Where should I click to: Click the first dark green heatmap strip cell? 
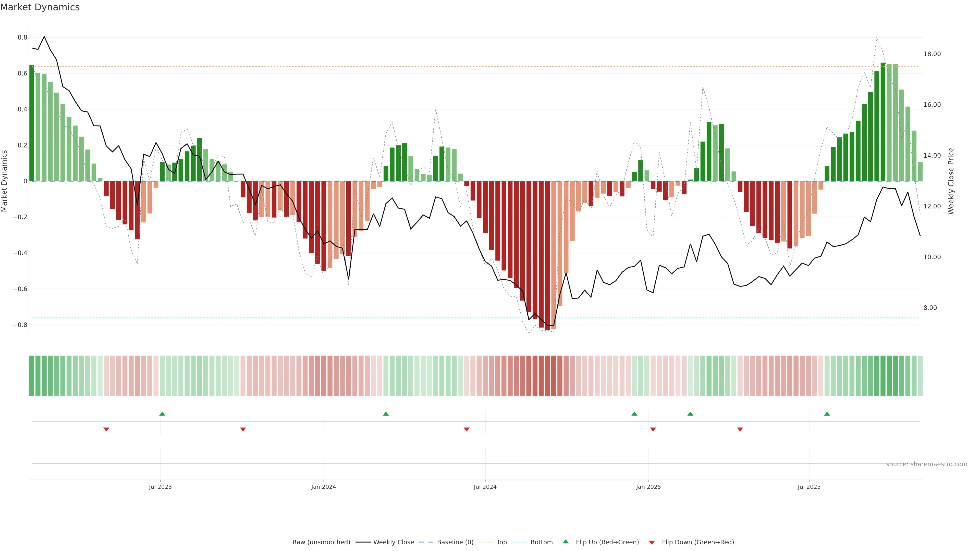(32, 375)
